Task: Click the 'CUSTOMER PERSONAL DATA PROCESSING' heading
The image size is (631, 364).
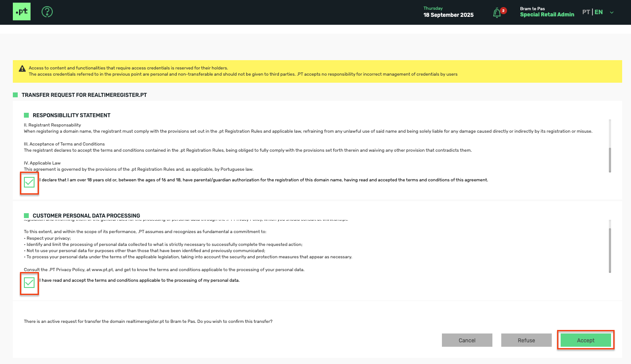Action: [86, 216]
